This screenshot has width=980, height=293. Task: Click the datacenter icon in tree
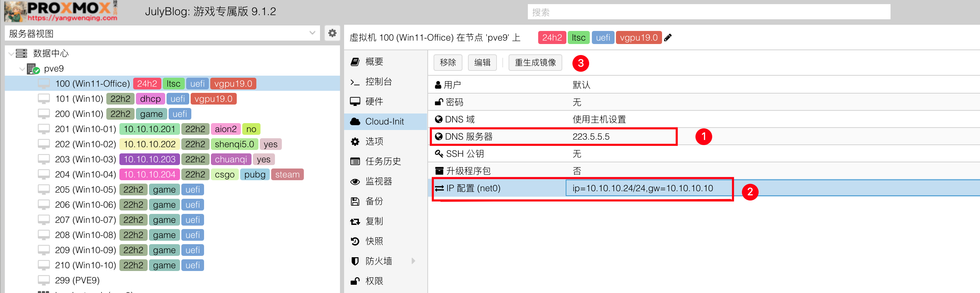(21, 53)
